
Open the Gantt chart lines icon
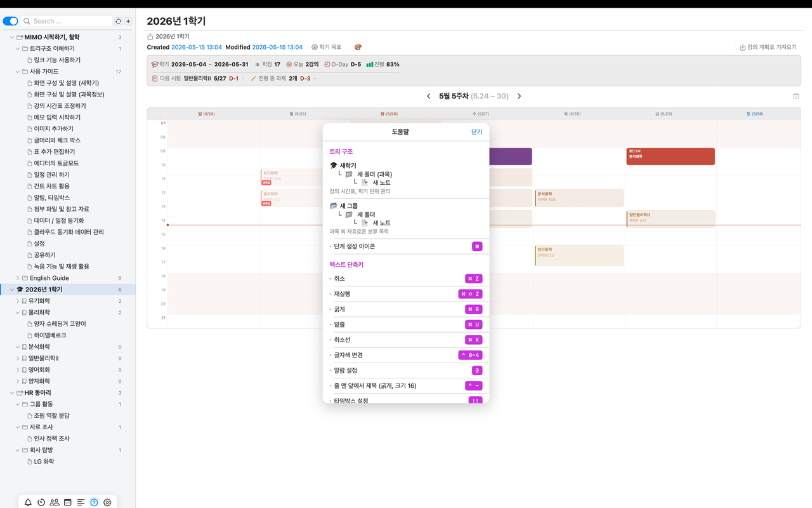tap(81, 502)
